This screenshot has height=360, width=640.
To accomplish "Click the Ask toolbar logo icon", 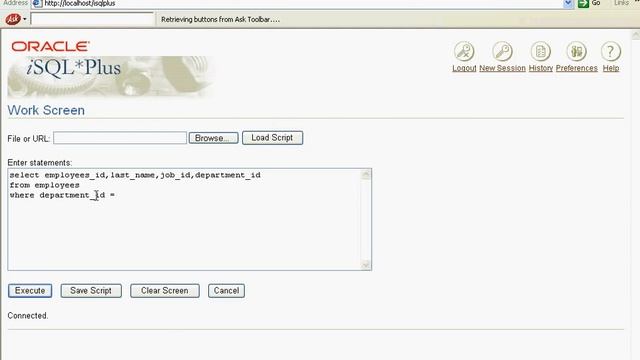I will point(13,19).
